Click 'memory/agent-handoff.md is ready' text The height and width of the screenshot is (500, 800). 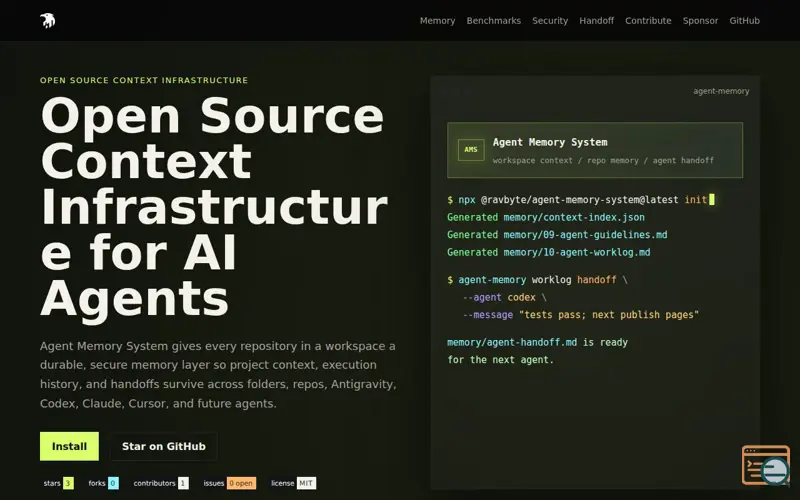tap(537, 342)
